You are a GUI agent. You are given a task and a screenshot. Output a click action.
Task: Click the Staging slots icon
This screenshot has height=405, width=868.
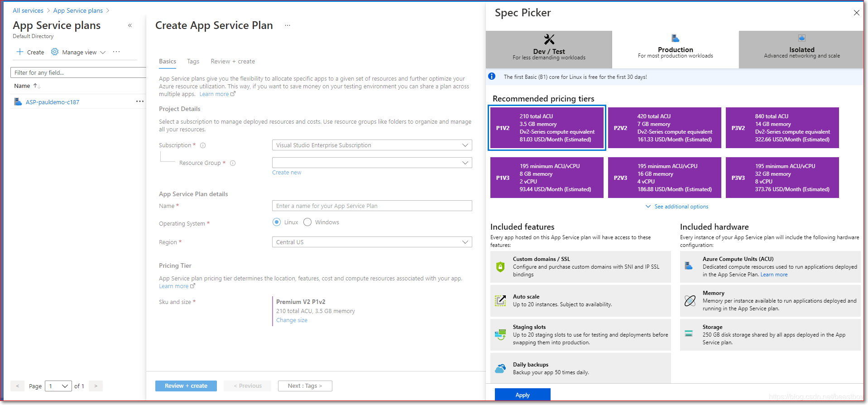(500, 335)
